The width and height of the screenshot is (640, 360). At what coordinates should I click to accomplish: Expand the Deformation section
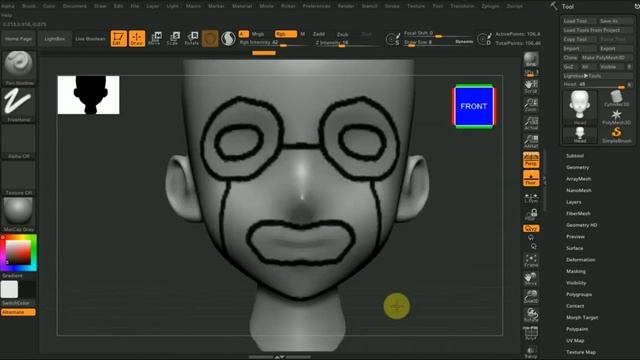tap(580, 260)
